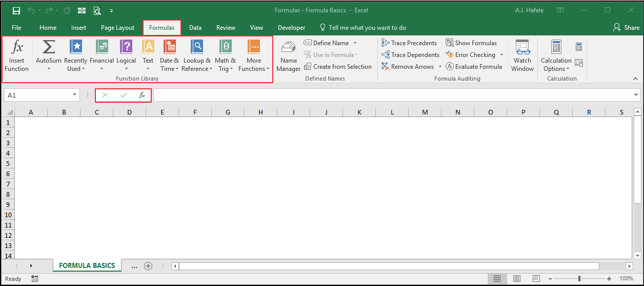
Task: Select row 5 header
Action: click(x=8, y=164)
